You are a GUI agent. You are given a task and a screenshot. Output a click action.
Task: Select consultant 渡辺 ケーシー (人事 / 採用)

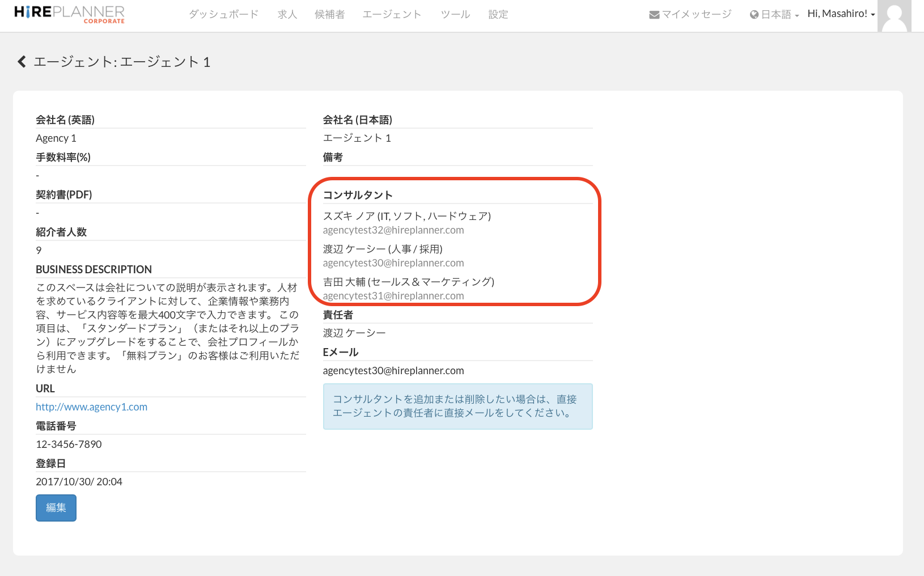(383, 249)
